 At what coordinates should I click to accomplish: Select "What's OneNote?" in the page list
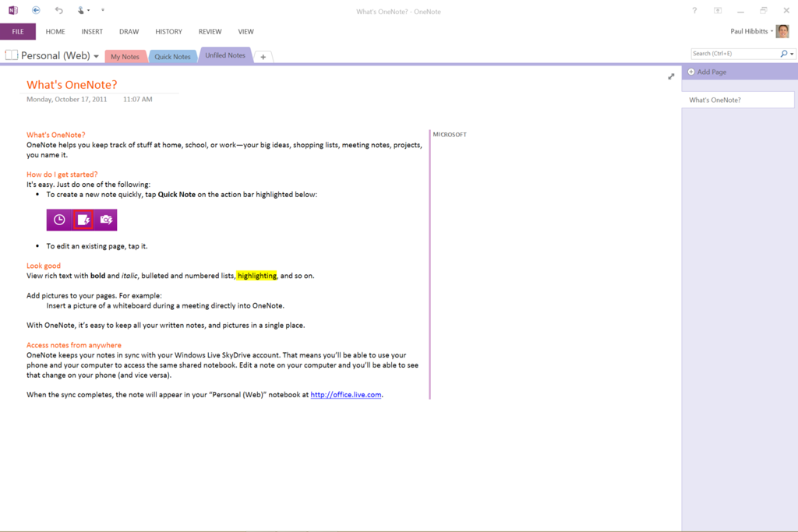click(x=738, y=100)
